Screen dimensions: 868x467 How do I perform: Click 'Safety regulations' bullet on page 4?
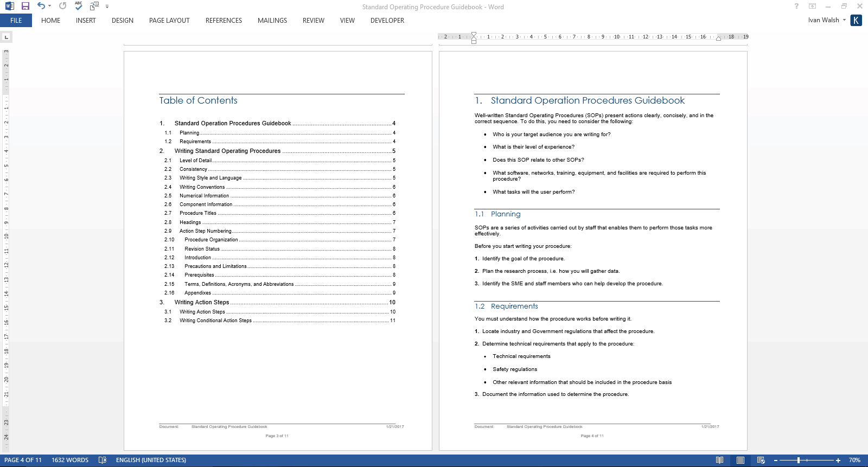tap(515, 369)
